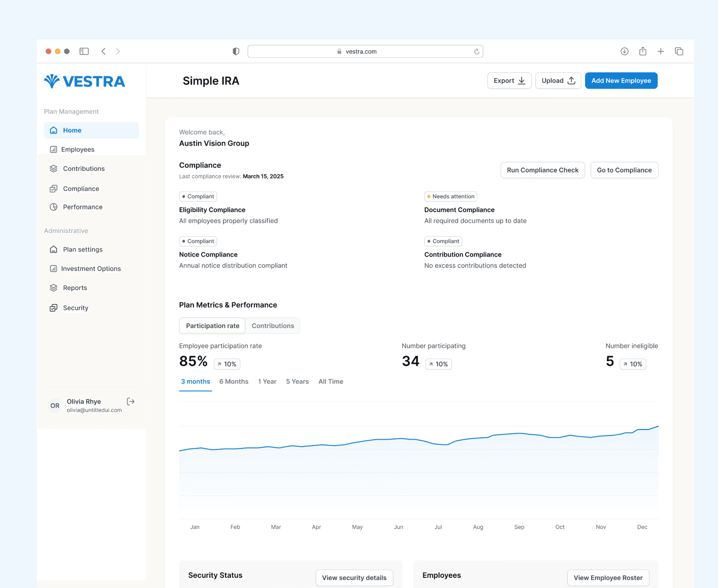Click the Security icon in sidebar
718x588 pixels.
coord(54,308)
